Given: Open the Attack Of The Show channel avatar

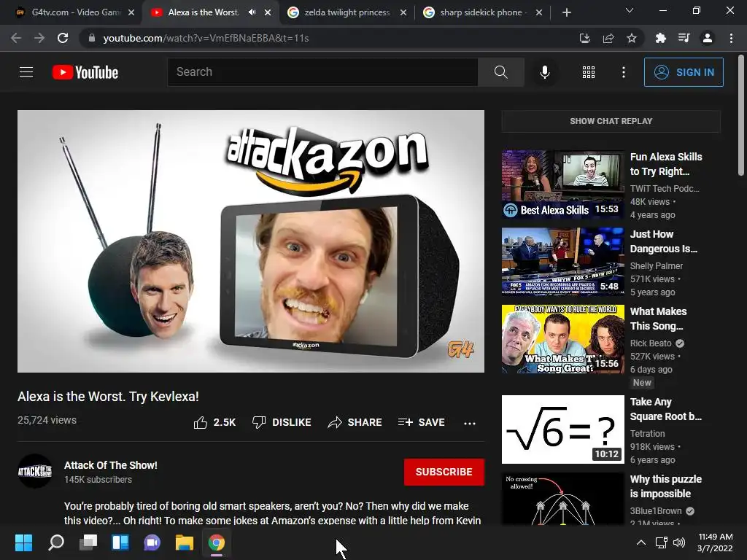Looking at the screenshot, I should click(35, 471).
